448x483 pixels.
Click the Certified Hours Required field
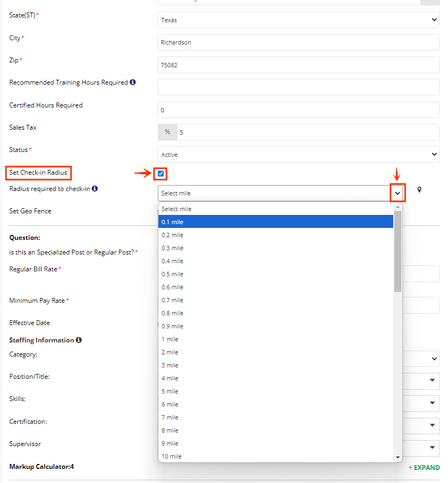point(298,110)
